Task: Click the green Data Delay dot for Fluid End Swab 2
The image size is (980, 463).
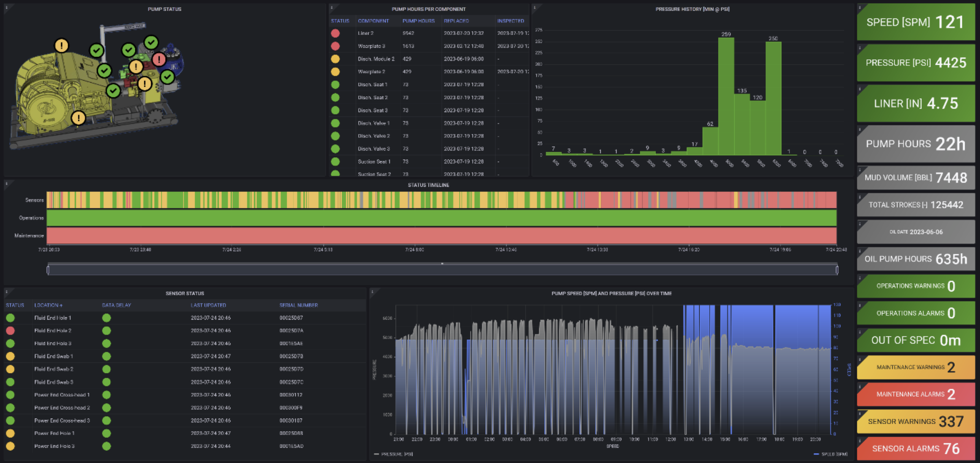Action: tap(106, 369)
